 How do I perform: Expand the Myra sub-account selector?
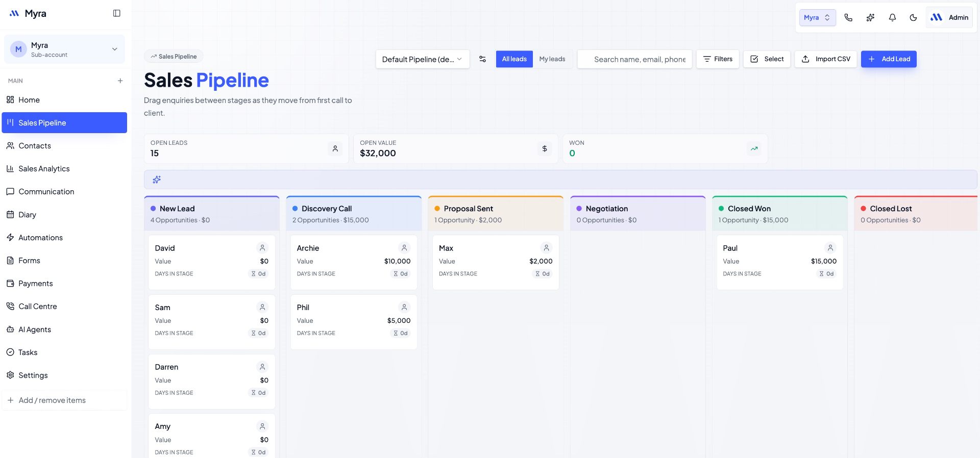tap(64, 49)
